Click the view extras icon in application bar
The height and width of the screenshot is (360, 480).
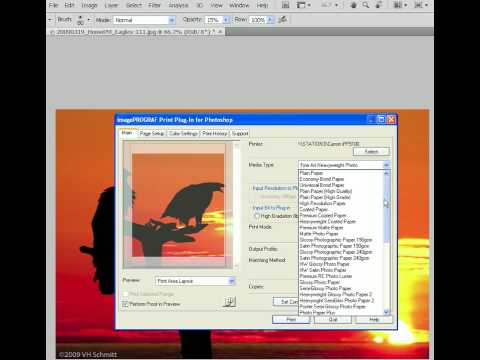coord(303,5)
